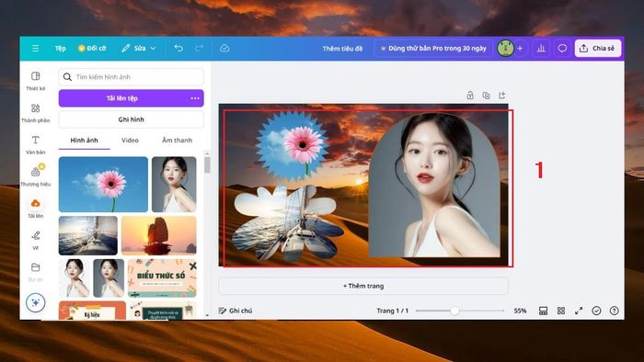Viewport: 644px width, 362px height.
Task: Open the hamburger main menu
Action: click(x=35, y=49)
